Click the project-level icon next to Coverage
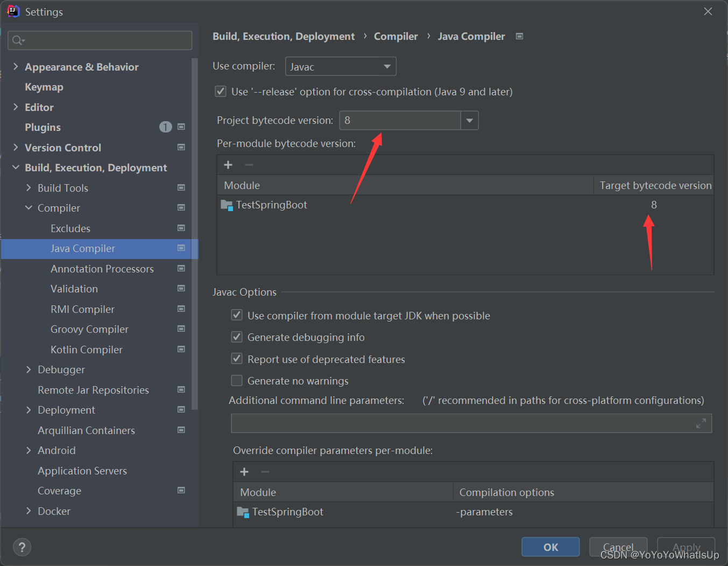 181,491
